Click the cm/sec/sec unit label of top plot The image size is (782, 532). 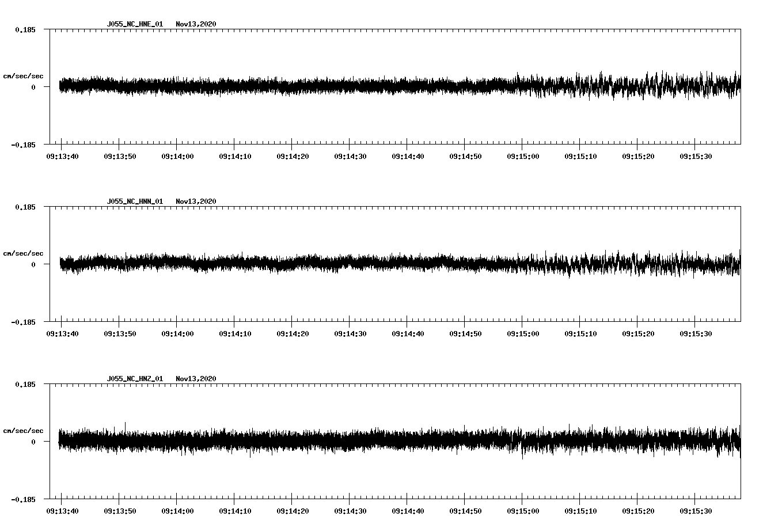(24, 75)
